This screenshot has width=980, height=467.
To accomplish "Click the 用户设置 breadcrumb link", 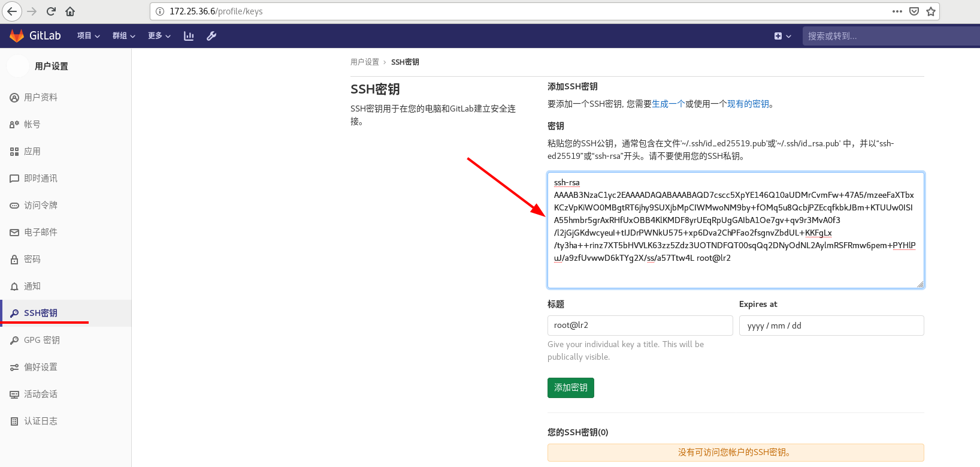I will coord(365,62).
